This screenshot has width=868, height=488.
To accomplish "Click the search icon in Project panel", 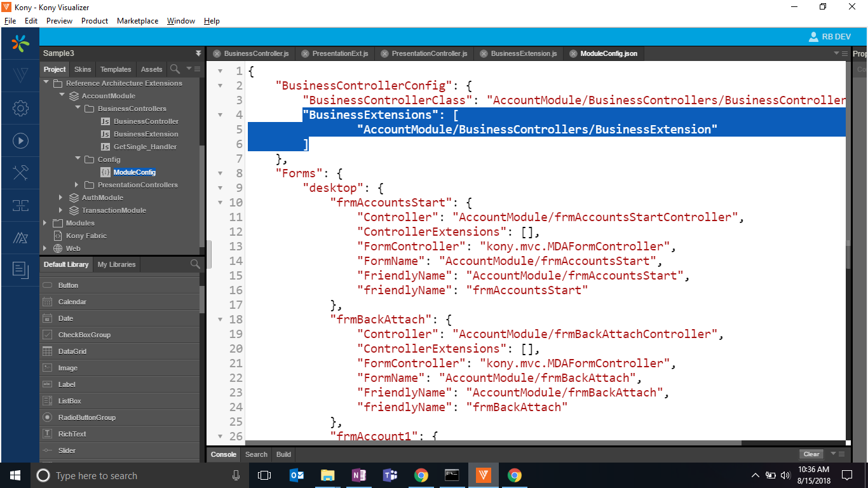I will coord(175,69).
